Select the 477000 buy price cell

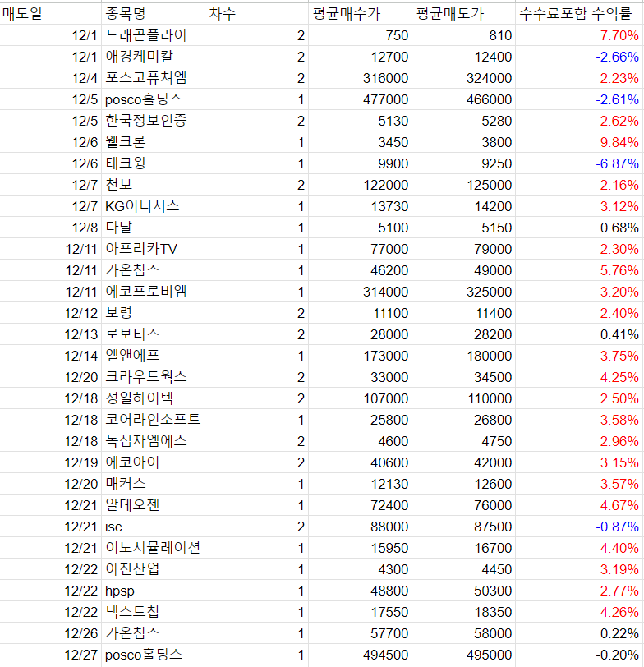pyautogui.click(x=360, y=99)
